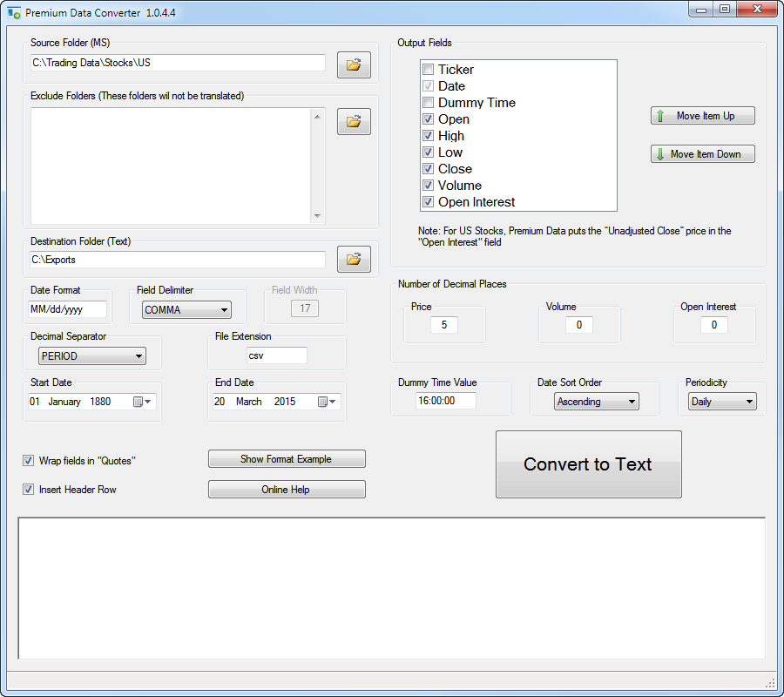Open the Source Folder browse icon

pyautogui.click(x=354, y=64)
